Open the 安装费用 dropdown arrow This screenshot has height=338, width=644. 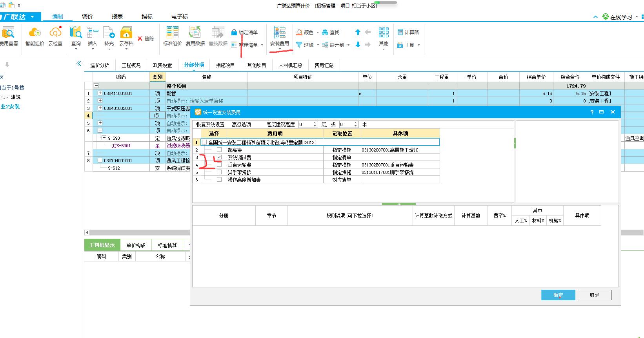point(280,49)
